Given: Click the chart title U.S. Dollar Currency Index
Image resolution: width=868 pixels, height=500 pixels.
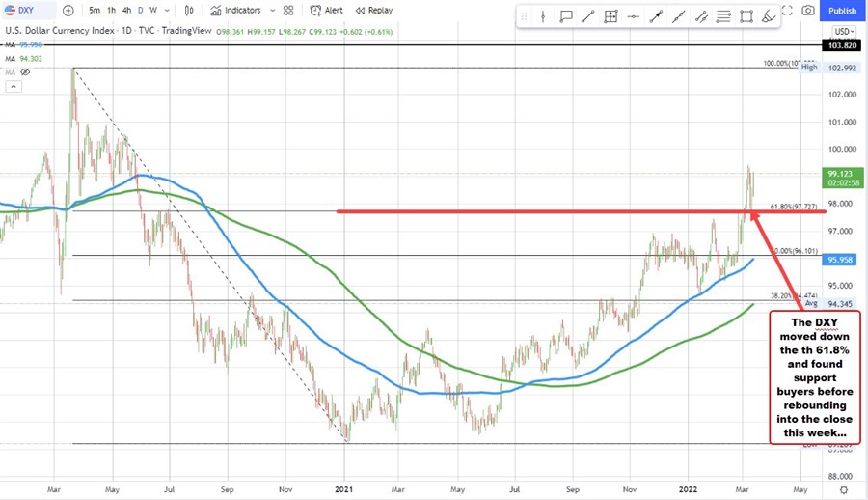Looking at the screenshot, I should 60,31.
